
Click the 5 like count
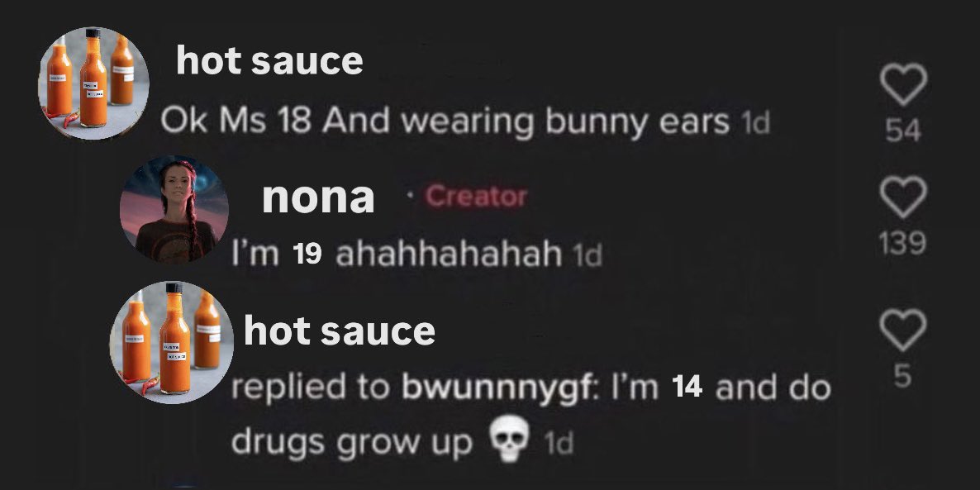coord(902,376)
